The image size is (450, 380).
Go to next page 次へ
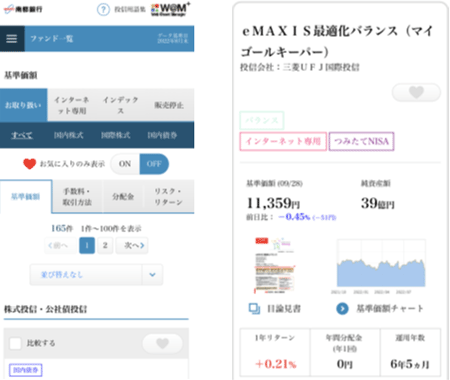coord(132,245)
